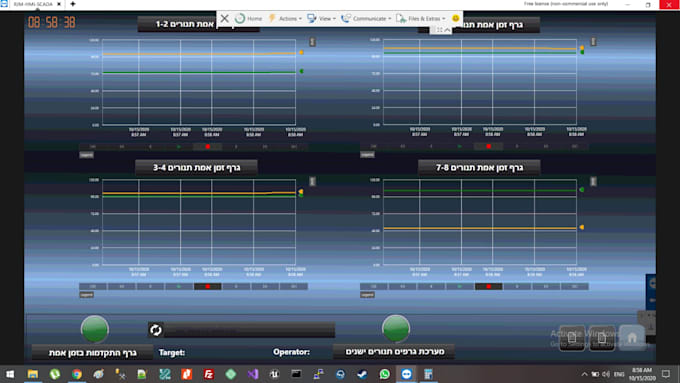Image resolution: width=680 pixels, height=383 pixels.
Task: Open the orange PowerPoint-like icon in taskbar
Action: pos(186,374)
